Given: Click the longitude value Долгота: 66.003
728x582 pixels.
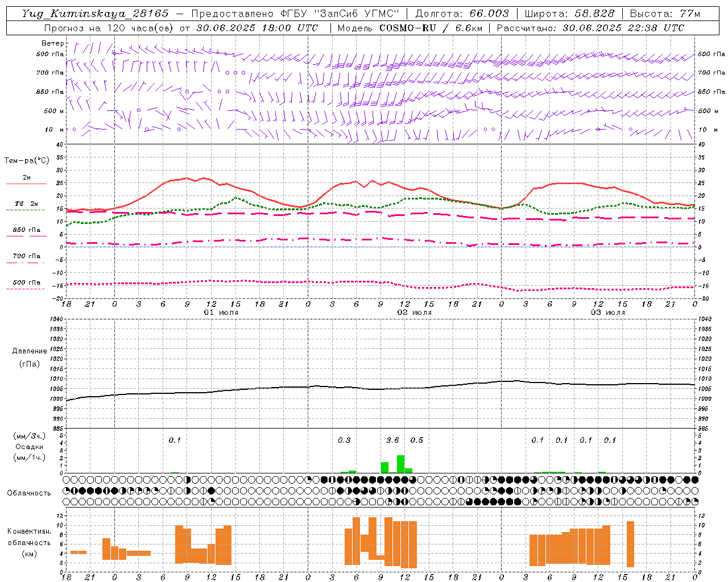Looking at the screenshot, I should [x=462, y=14].
